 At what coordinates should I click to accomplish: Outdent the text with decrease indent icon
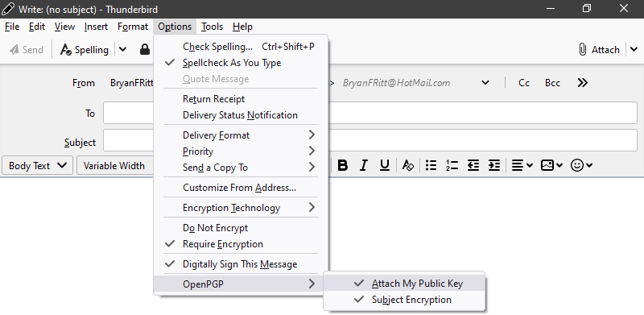473,165
